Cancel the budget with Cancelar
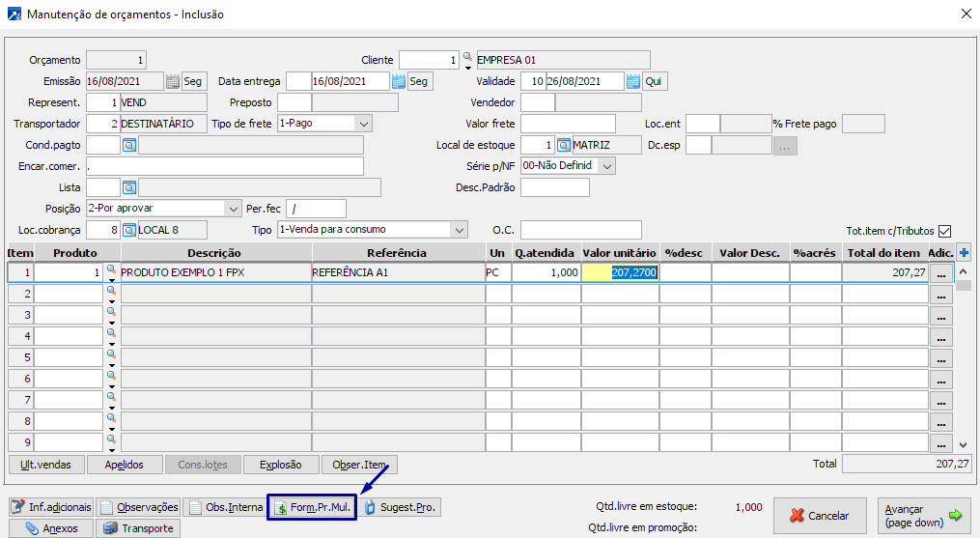The image size is (980, 538). [x=820, y=516]
